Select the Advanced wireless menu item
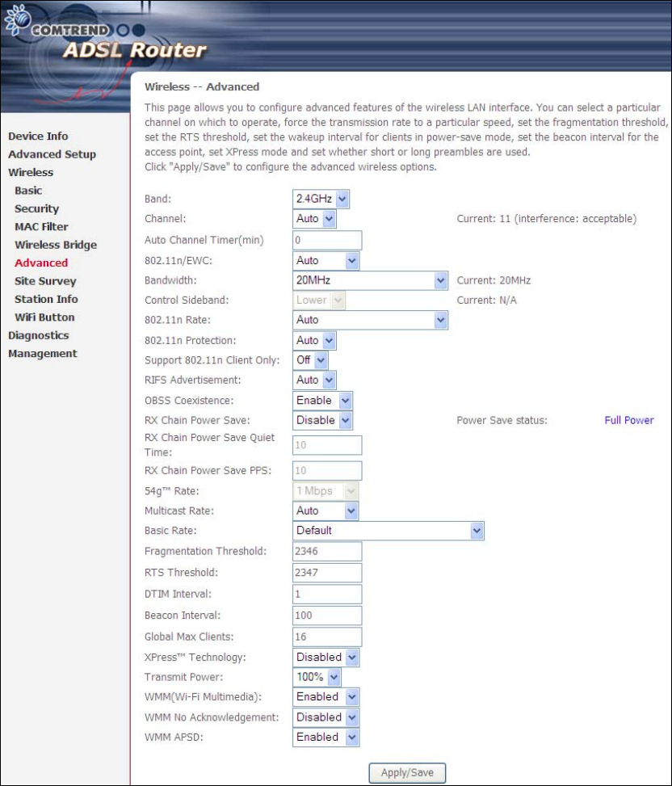 (x=41, y=263)
